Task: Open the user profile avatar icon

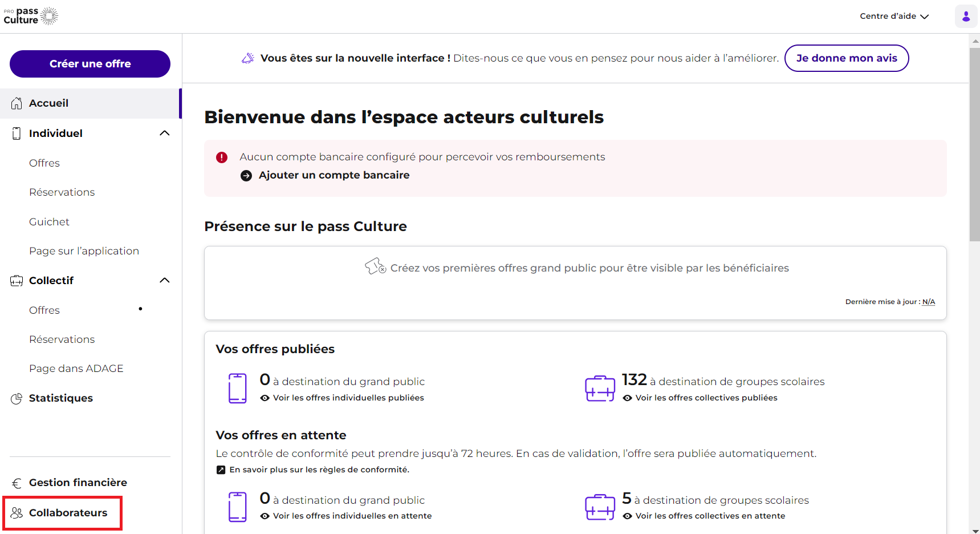Action: point(966,16)
